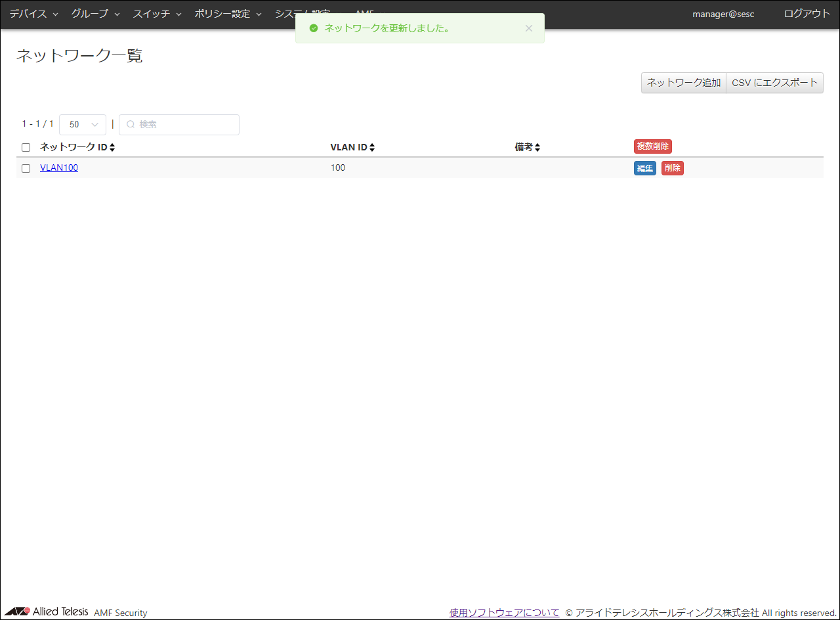This screenshot has width=840, height=620.
Task: Expand the グループ menu
Action: 95,14
